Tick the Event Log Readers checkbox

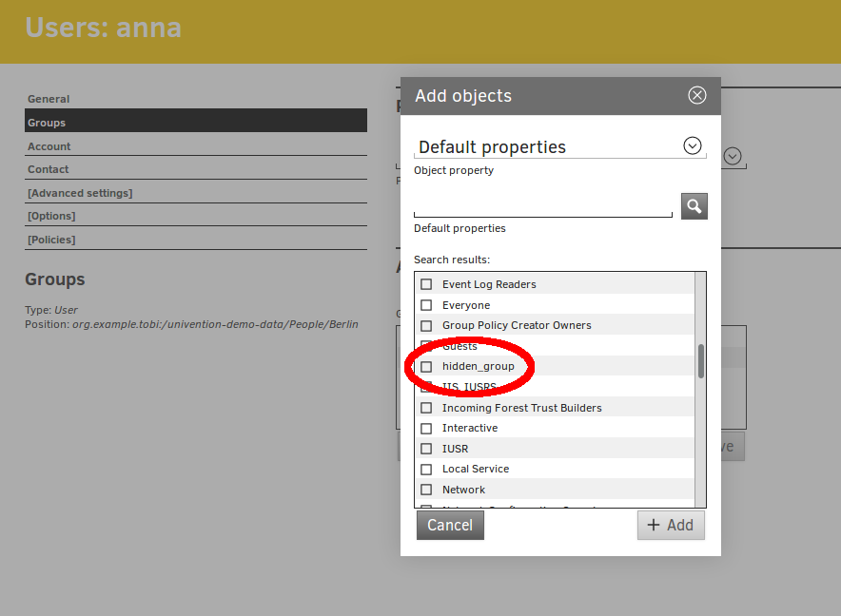[x=426, y=284]
